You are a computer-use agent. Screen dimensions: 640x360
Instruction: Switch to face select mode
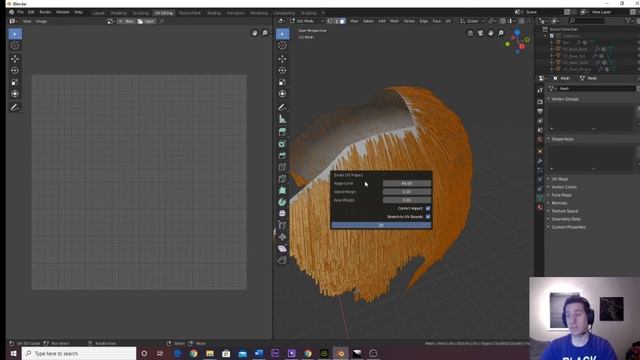pos(342,21)
